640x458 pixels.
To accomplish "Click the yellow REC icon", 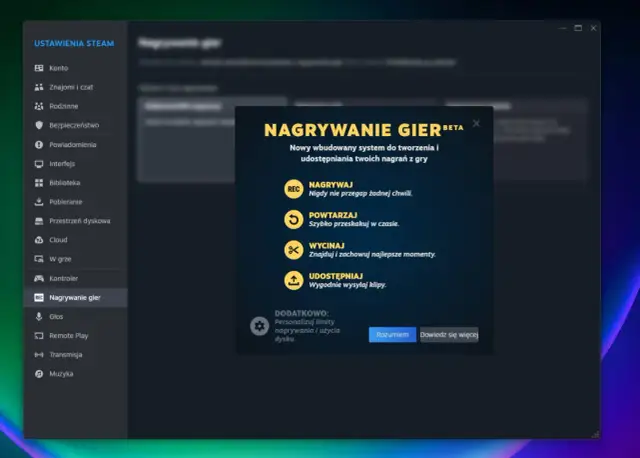I will [x=293, y=189].
